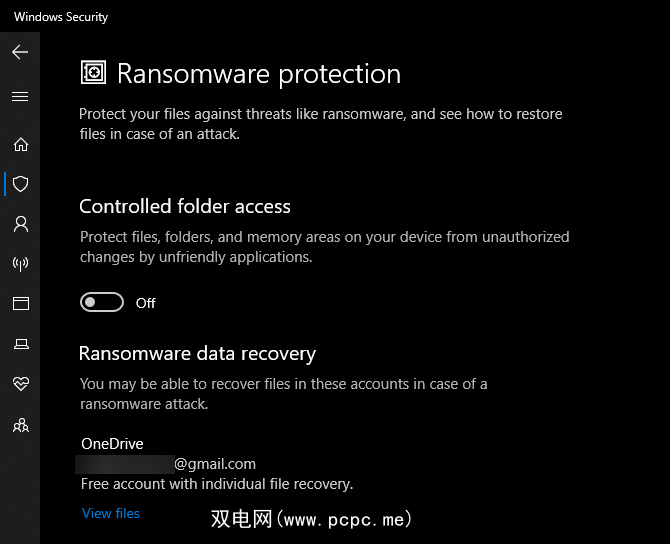
Task: Open Device performance & health heart icon
Action: [x=20, y=384]
